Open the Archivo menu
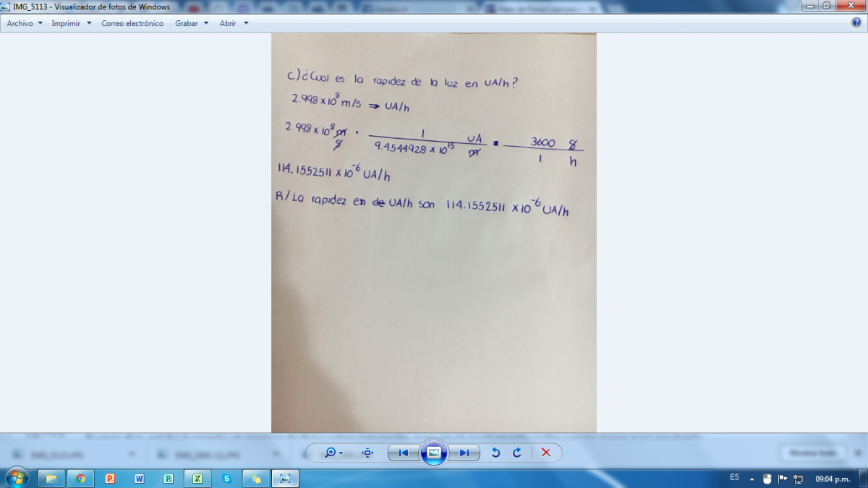The height and width of the screenshot is (488, 868). pyautogui.click(x=25, y=23)
